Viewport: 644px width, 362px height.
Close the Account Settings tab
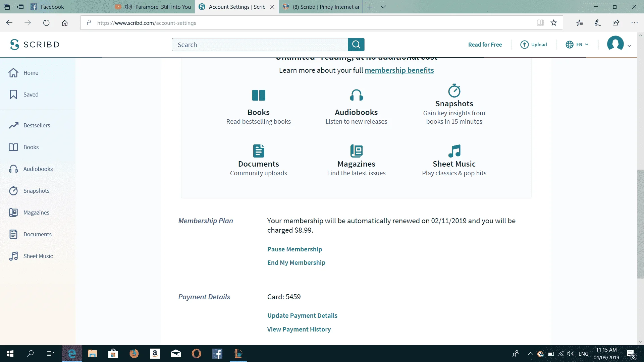tap(272, 7)
